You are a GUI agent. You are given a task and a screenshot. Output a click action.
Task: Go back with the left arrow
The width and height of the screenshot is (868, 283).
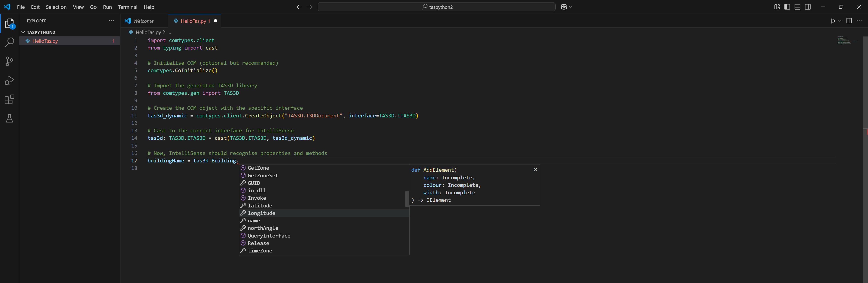299,7
